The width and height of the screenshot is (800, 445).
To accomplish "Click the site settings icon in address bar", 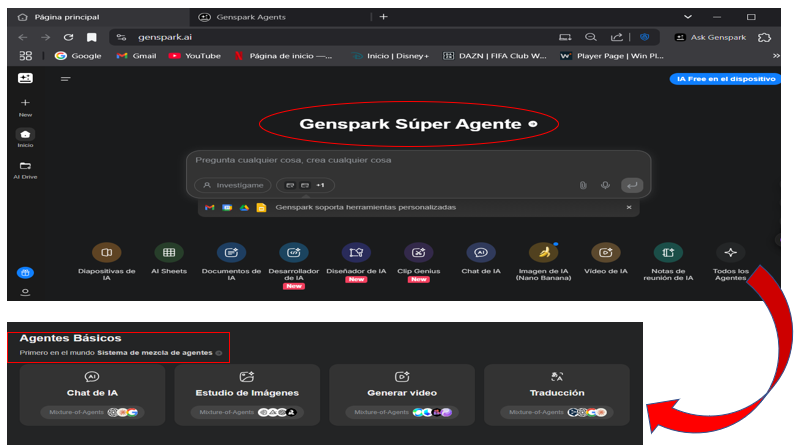I will (121, 37).
